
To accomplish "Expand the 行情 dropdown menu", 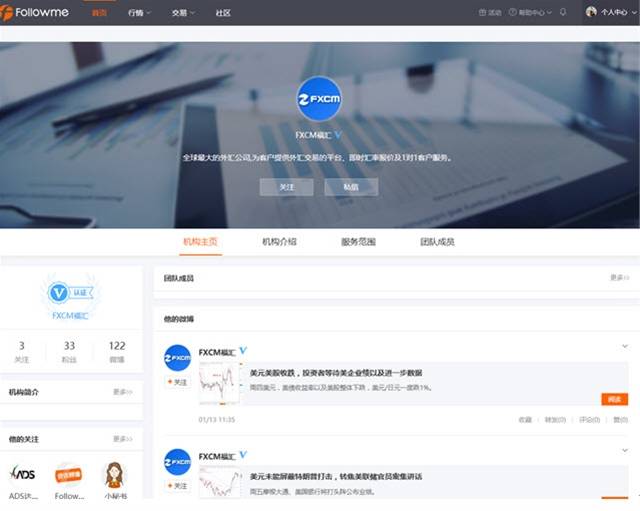I will click(139, 13).
